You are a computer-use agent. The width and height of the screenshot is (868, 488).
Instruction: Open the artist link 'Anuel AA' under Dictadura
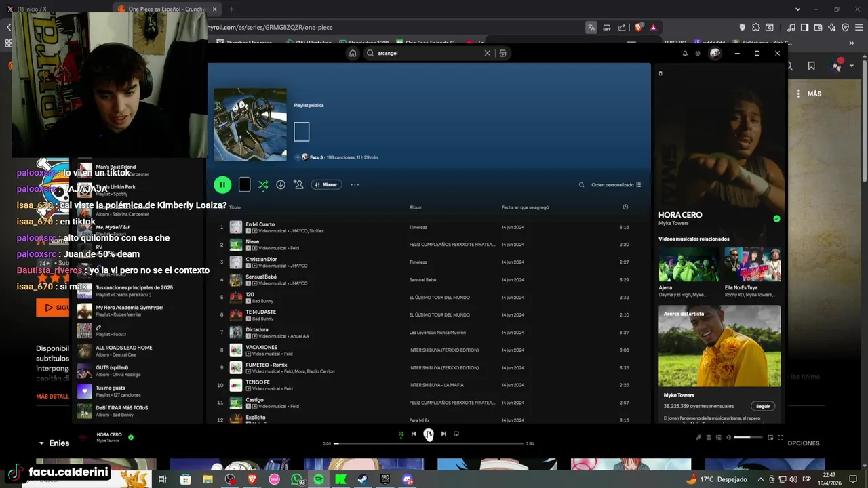coord(299,336)
